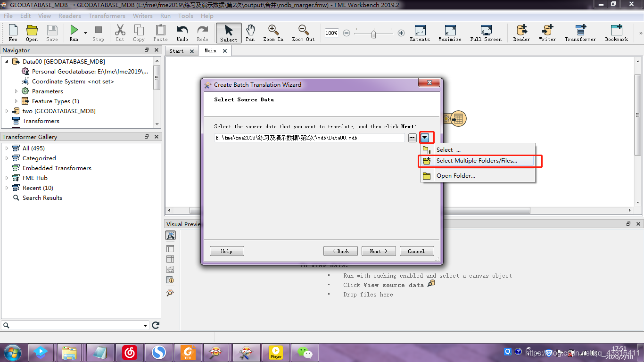Open the Transformers menu
This screenshot has height=362, width=644.
pyautogui.click(x=107, y=16)
